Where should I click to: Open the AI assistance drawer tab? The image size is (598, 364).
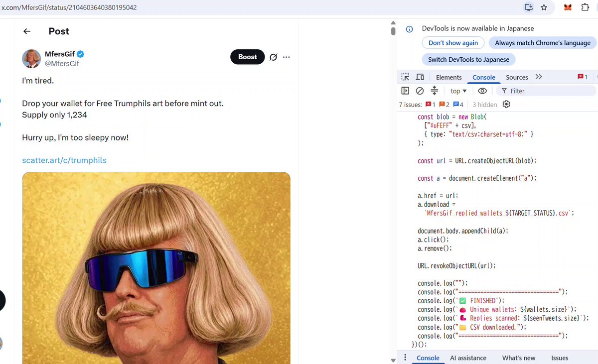468,358
